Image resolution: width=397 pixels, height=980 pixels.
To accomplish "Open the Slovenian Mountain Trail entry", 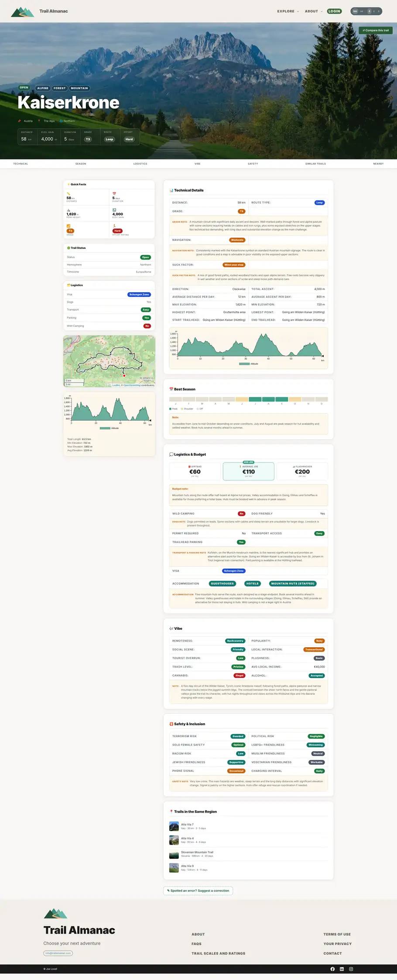I will coord(248,854).
